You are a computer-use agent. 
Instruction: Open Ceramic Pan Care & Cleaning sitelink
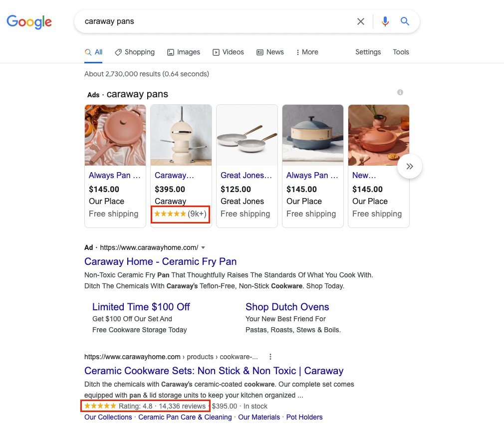coord(185,417)
